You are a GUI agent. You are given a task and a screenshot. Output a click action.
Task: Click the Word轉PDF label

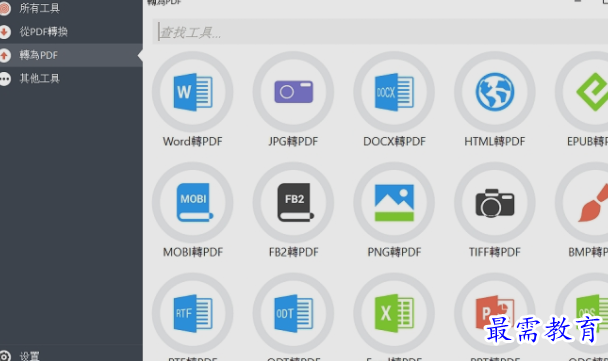click(x=192, y=142)
